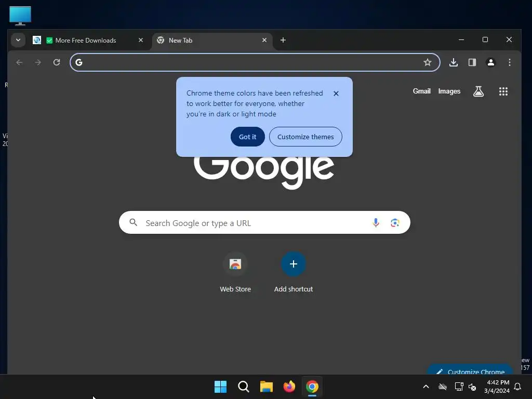The width and height of the screenshot is (532, 399).
Task: Search by image with Lens icon
Action: point(395,222)
